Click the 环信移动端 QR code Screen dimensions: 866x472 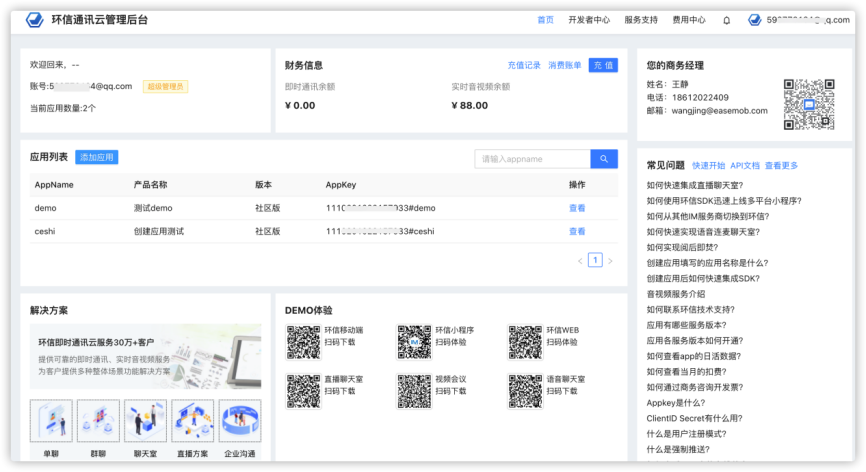point(303,342)
